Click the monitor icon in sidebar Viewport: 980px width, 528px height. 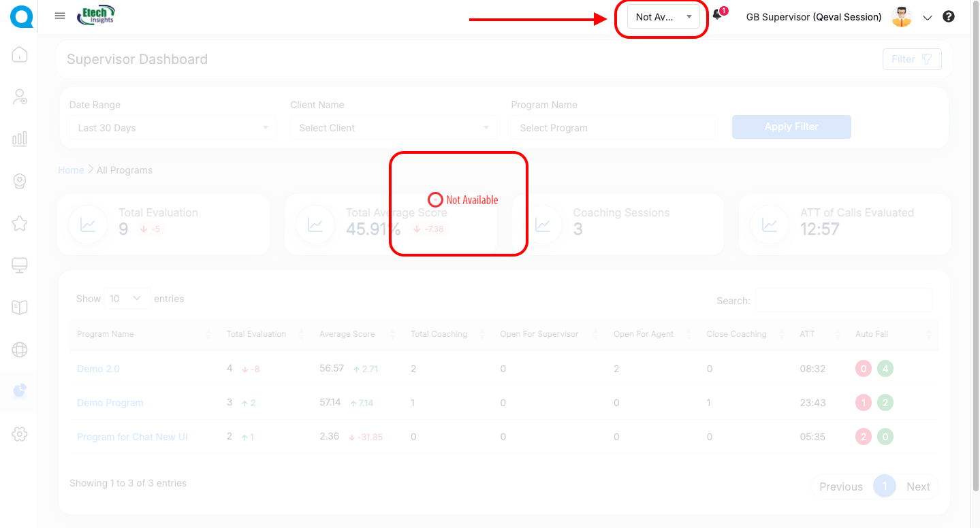(x=20, y=265)
